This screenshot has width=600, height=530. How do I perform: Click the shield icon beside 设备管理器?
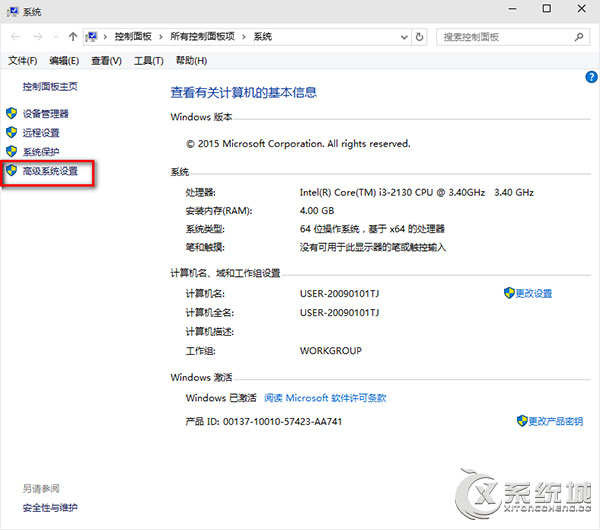(11, 113)
